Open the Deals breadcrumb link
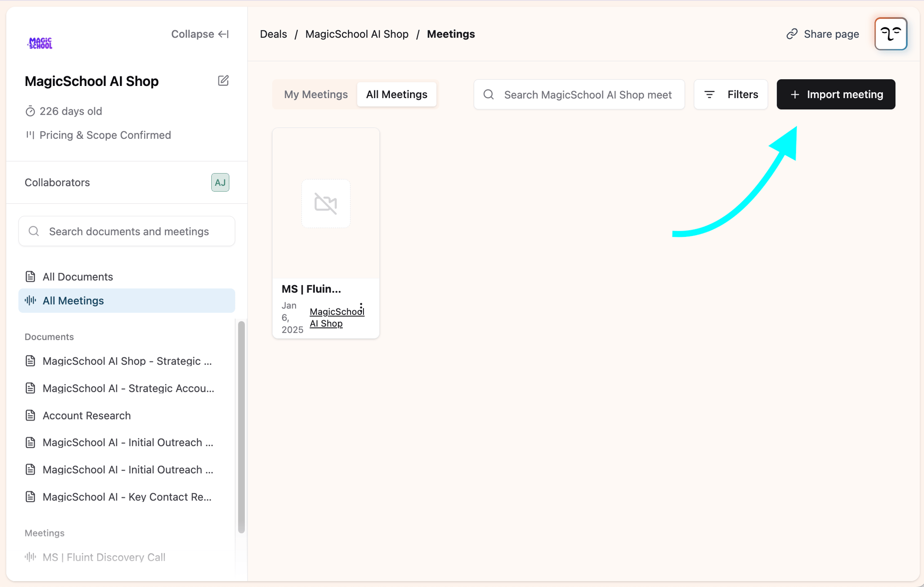 (273, 34)
